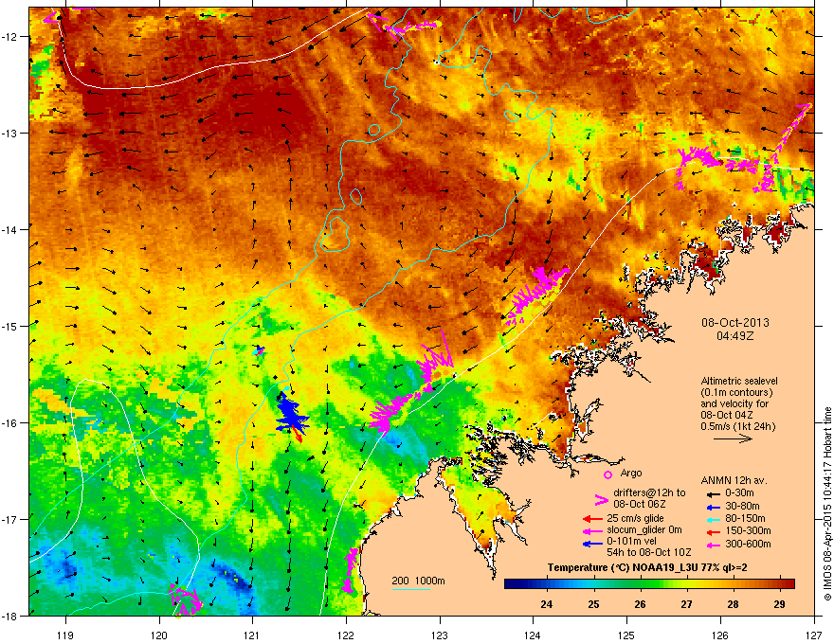
Task: Click the cyan 200 1000m depth contour line sample
Action: click(410, 589)
